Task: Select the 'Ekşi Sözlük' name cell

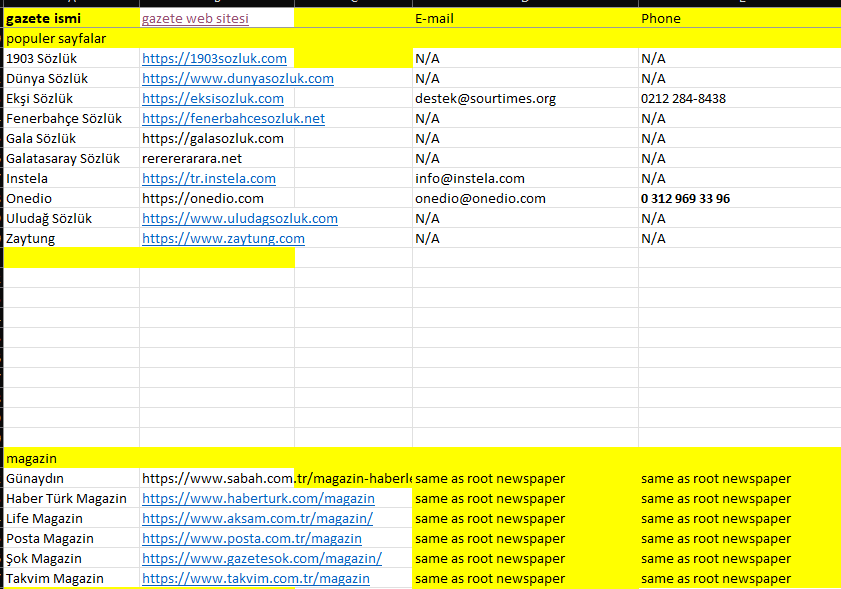Action: coord(71,99)
